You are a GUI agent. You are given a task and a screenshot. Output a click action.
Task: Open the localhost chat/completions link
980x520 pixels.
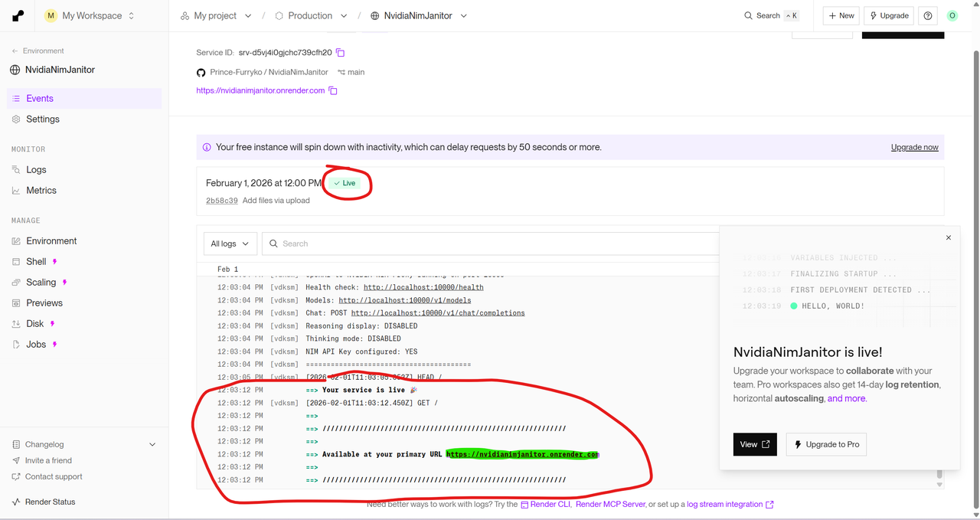[x=438, y=312]
